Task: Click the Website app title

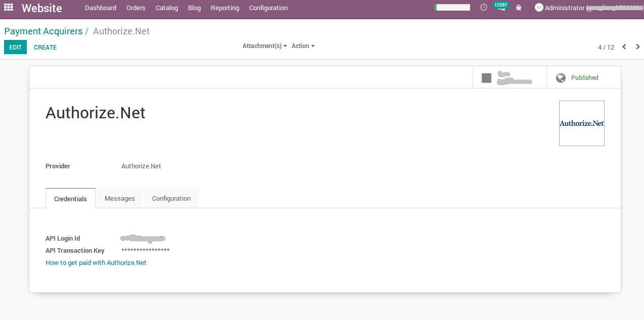Action: pos(42,8)
